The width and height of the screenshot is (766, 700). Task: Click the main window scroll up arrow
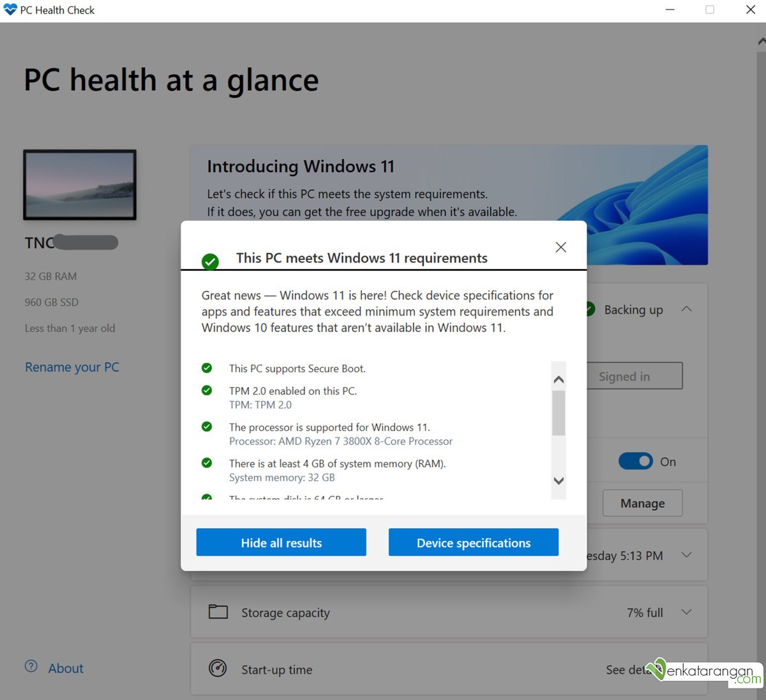762,41
